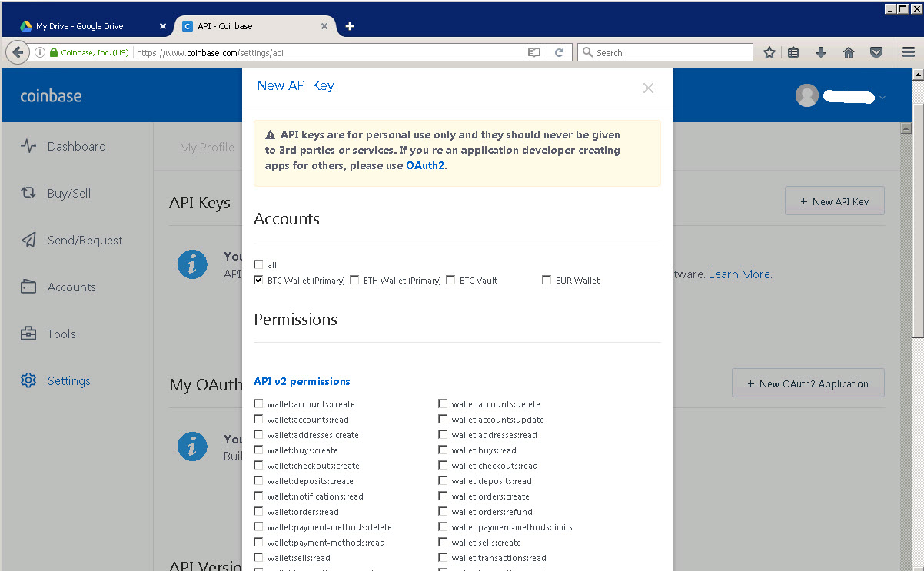Enable wallet:payment-methods:delete permission
Viewport: 924px width, 571px height.
pos(258,526)
